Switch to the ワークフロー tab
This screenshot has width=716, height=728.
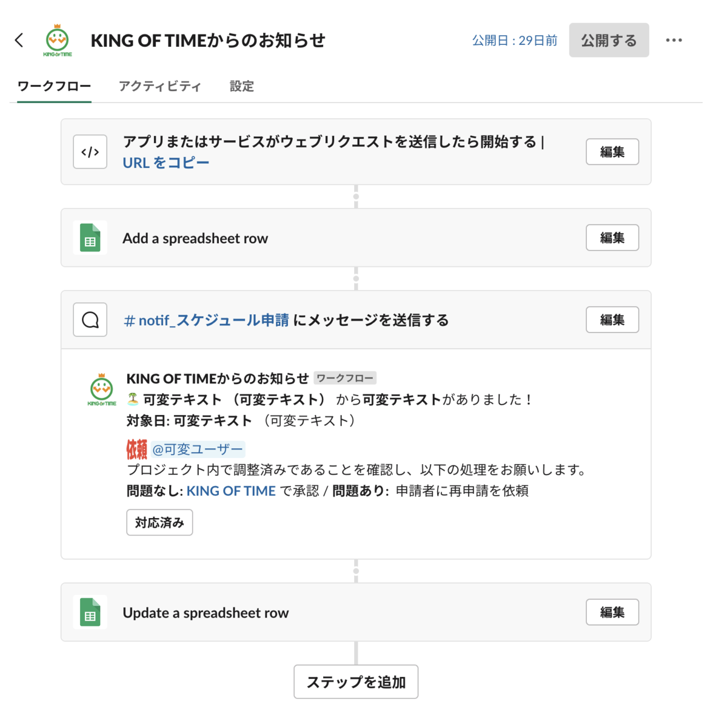coord(54,86)
